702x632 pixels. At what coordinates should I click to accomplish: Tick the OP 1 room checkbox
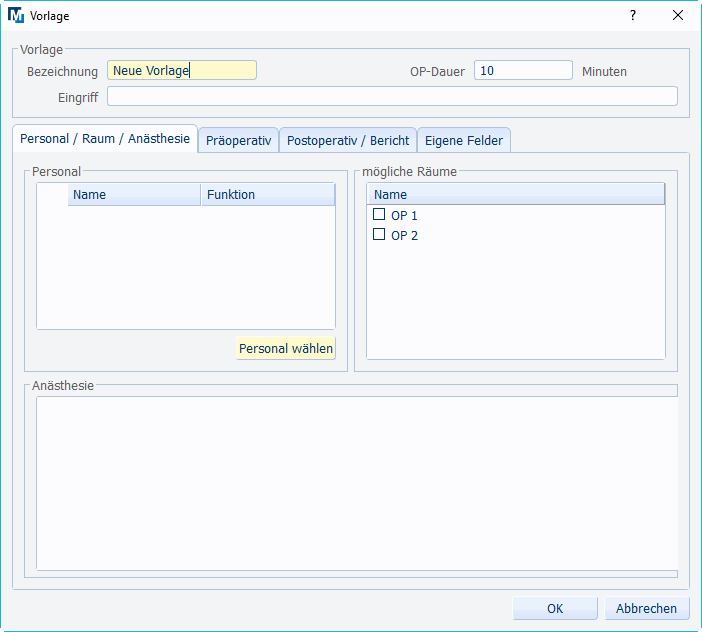379,215
